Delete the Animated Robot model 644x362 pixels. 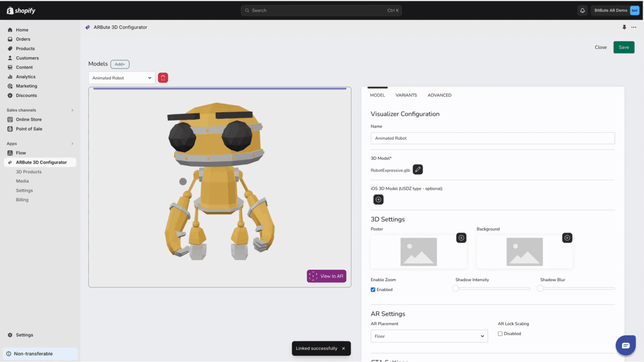click(x=163, y=77)
